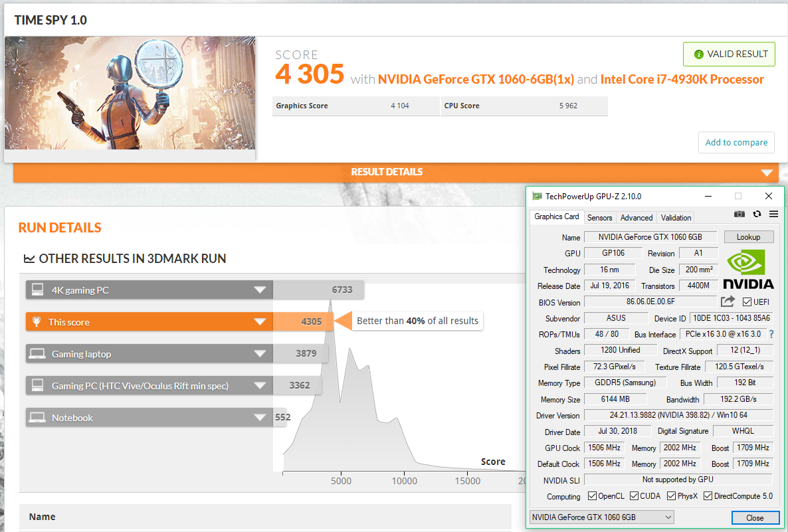788x532 pixels.
Task: Click the Subvendor field ASUS
Action: 616,318
